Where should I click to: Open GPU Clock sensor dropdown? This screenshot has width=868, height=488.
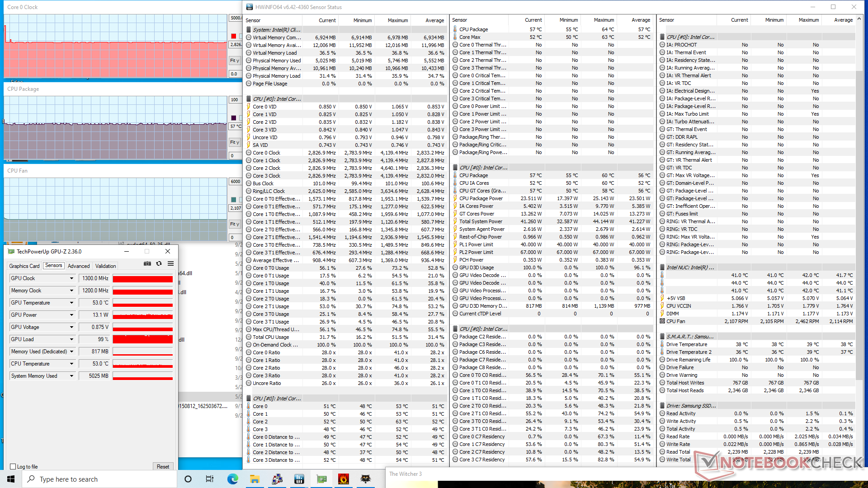coord(71,278)
